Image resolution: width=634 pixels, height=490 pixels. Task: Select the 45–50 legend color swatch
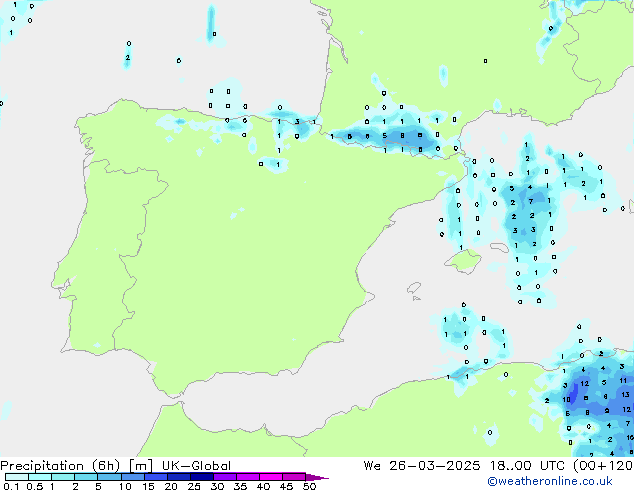point(294,477)
